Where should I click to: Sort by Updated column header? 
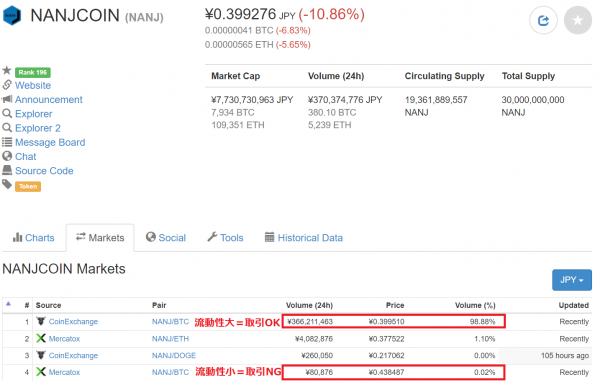point(574,305)
